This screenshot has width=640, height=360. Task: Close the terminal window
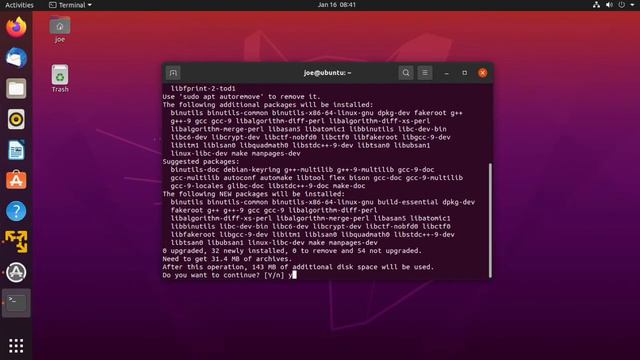[x=482, y=73]
